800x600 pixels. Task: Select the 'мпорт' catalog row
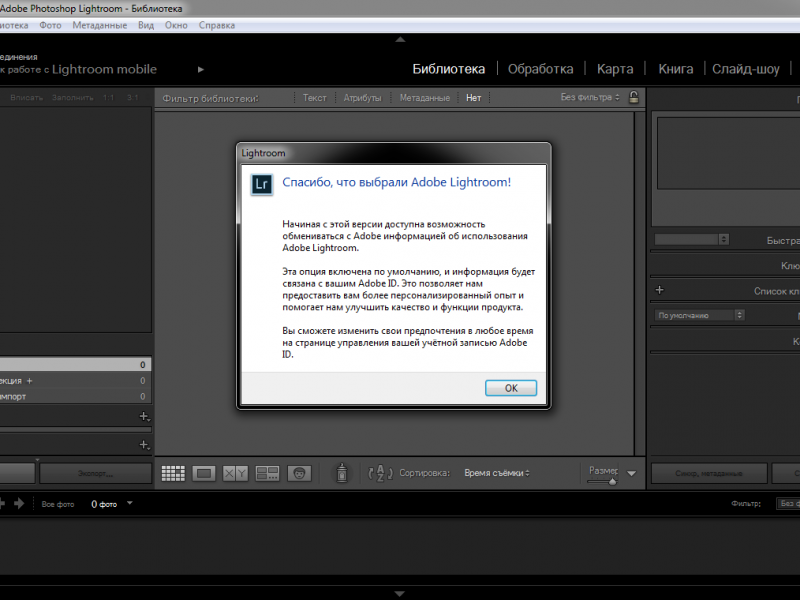tap(76, 396)
